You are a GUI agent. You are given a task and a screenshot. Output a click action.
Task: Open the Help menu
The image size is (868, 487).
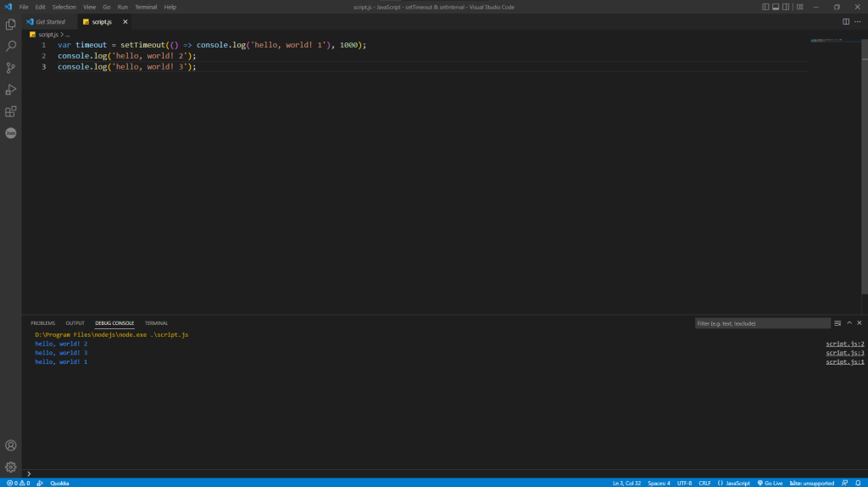(x=170, y=7)
